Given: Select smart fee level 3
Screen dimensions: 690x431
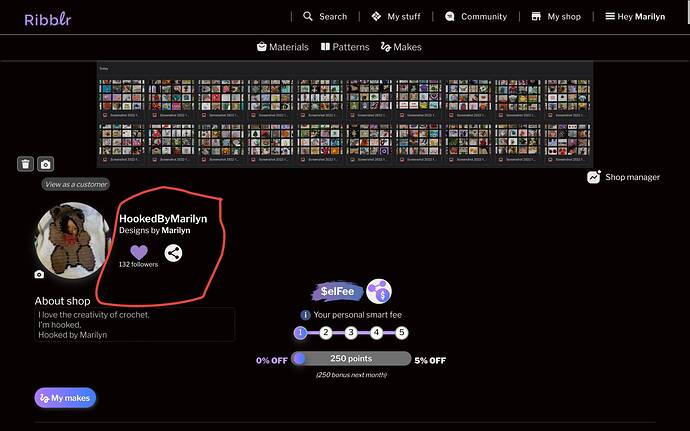Looking at the screenshot, I should coord(351,332).
